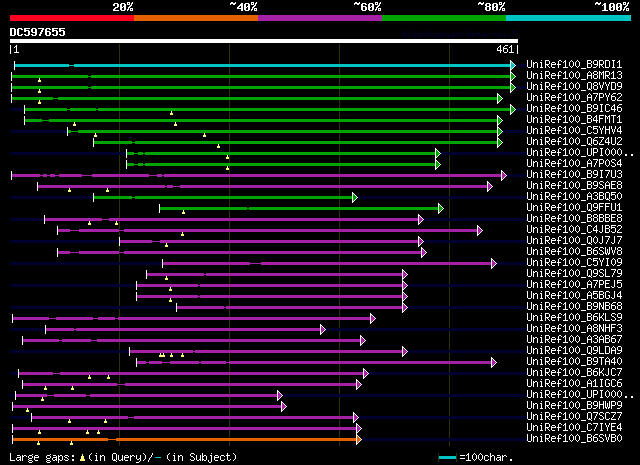Click the UniRef100_Q9LDA9 label
640x465 pixels.
click(574, 351)
